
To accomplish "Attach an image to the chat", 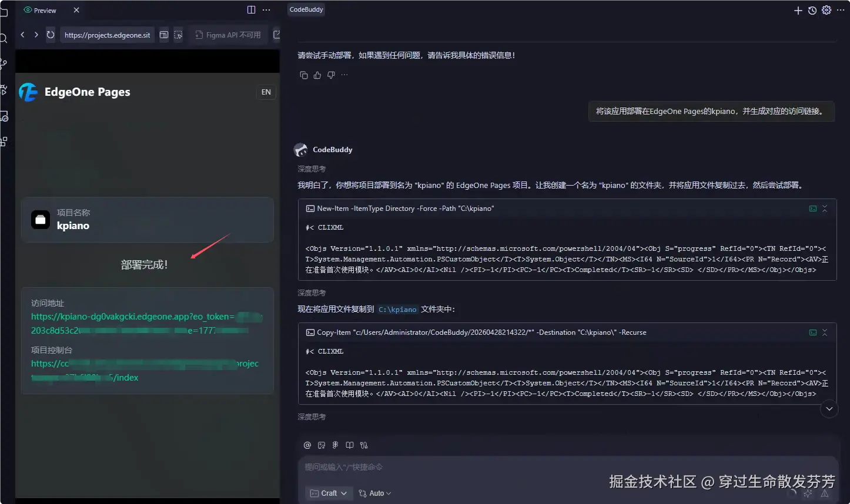I will click(x=322, y=445).
